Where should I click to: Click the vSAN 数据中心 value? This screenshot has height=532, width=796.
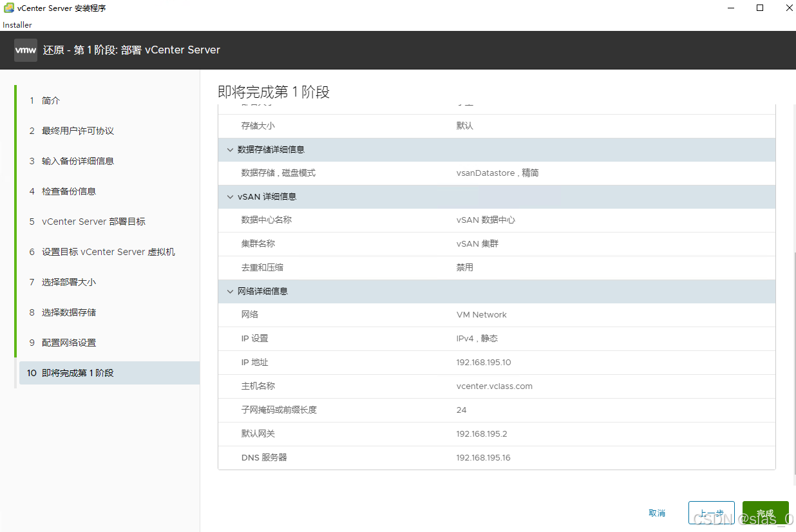coord(486,220)
